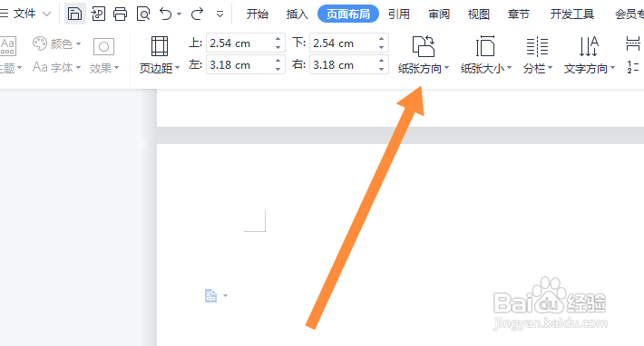This screenshot has width=644, height=346.
Task: Expand paste options arrow in document
Action: [x=225, y=295]
